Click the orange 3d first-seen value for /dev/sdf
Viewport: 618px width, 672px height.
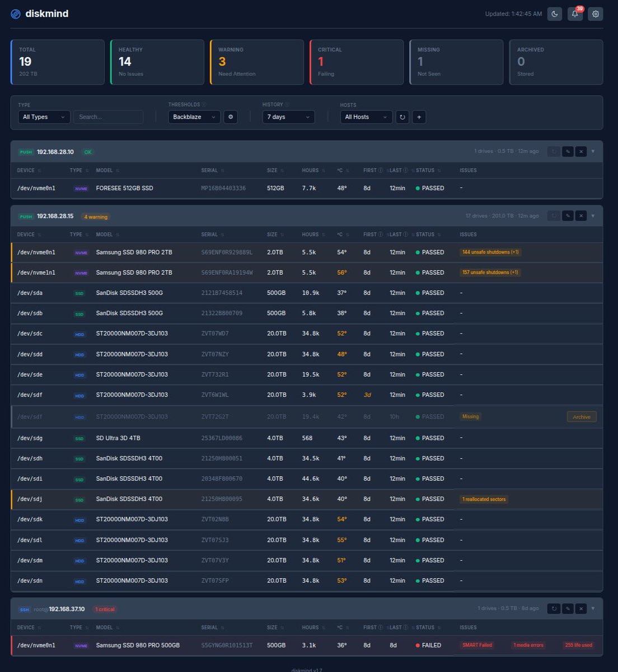[x=367, y=395]
